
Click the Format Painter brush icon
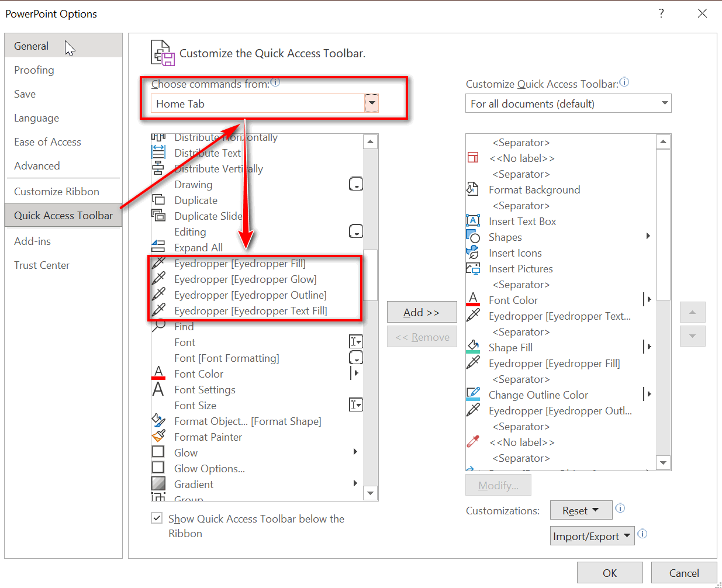(158, 437)
